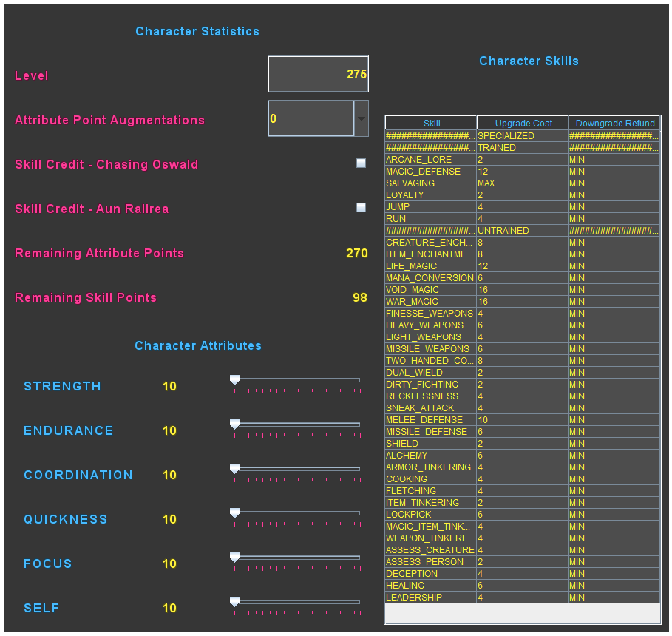Click the SPECIALIZED section label
The width and height of the screenshot is (672, 636).
click(x=523, y=136)
